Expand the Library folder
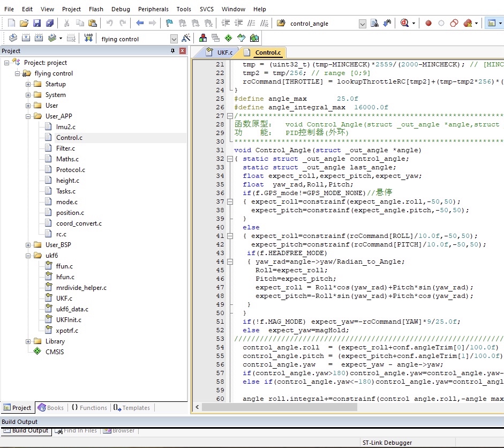 [28, 341]
